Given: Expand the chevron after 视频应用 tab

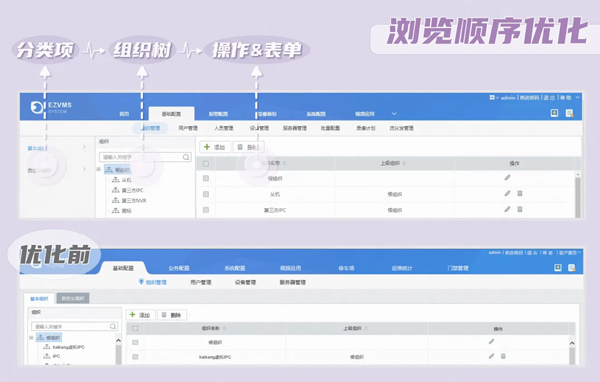Looking at the screenshot, I should click(394, 114).
